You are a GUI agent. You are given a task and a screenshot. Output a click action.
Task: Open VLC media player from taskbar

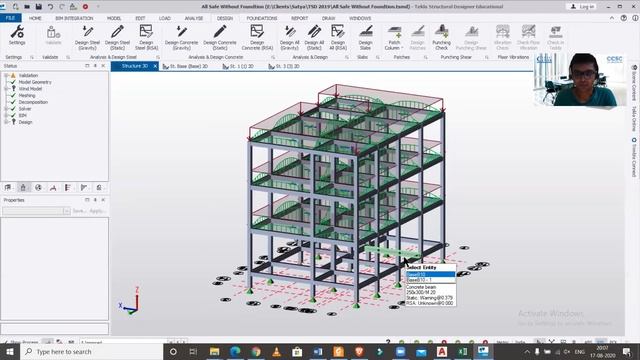point(277,352)
